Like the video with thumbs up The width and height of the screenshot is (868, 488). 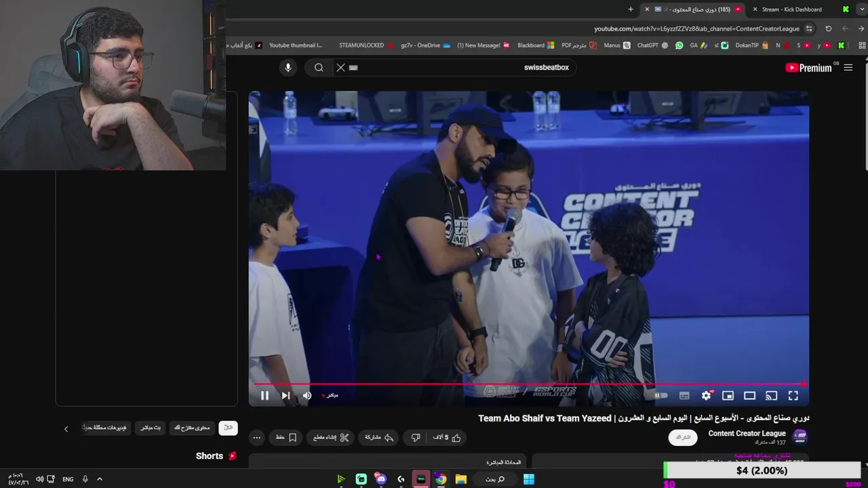coord(447,438)
